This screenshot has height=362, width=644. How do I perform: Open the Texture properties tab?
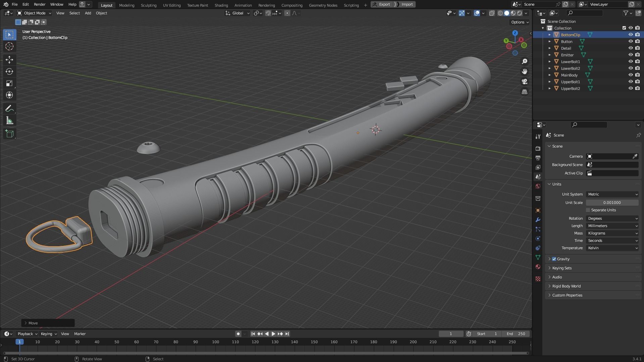[538, 279]
